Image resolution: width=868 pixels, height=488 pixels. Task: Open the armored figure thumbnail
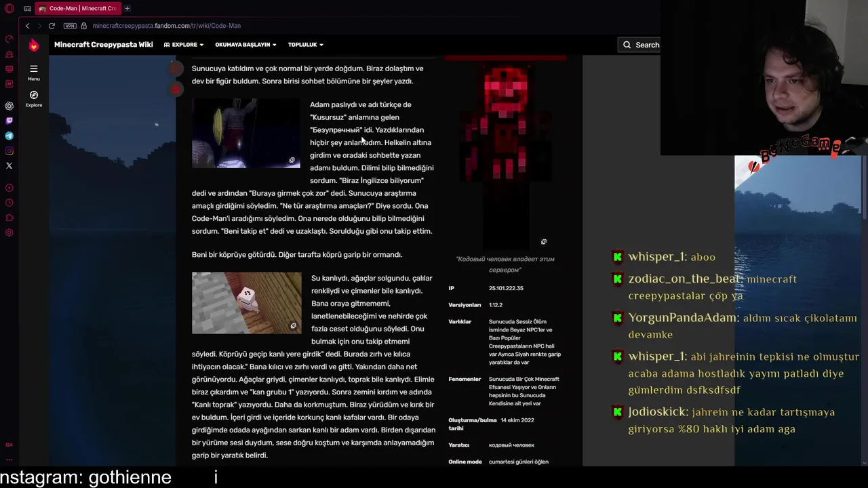click(x=245, y=133)
